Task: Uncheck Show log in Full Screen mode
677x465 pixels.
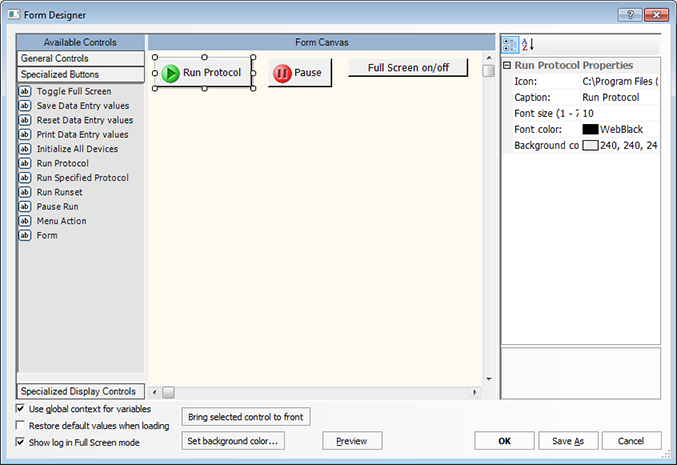Action: point(22,442)
